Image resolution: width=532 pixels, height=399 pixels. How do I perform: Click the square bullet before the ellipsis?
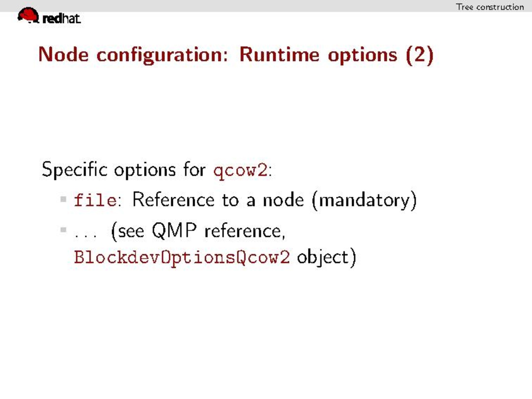(x=64, y=230)
